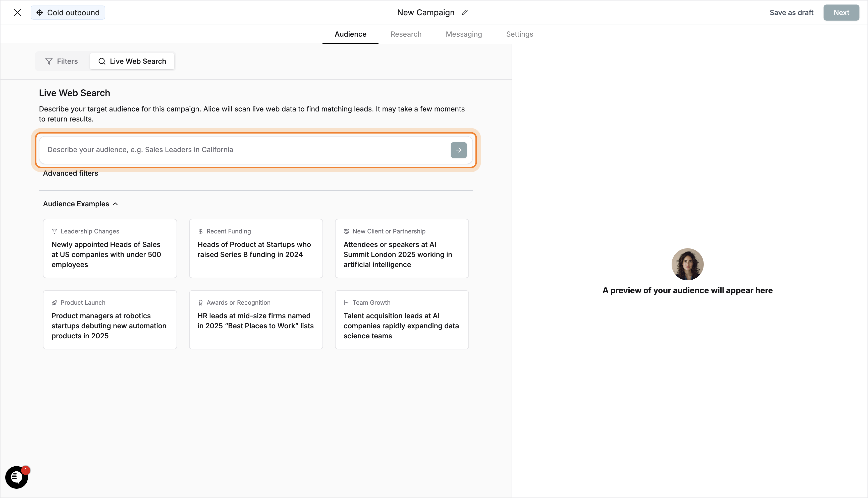Image resolution: width=868 pixels, height=498 pixels.
Task: Click the chart icon on the Team Growth card
Action: [x=346, y=302]
